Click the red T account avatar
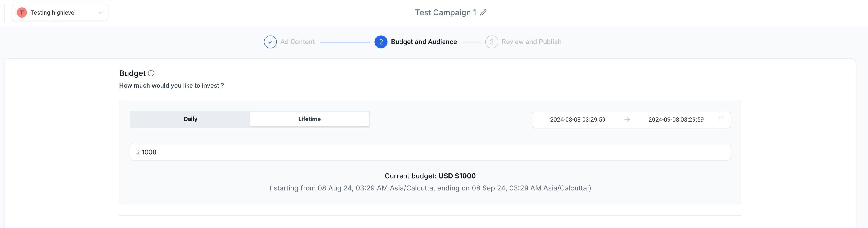The height and width of the screenshot is (228, 868). pyautogui.click(x=22, y=12)
